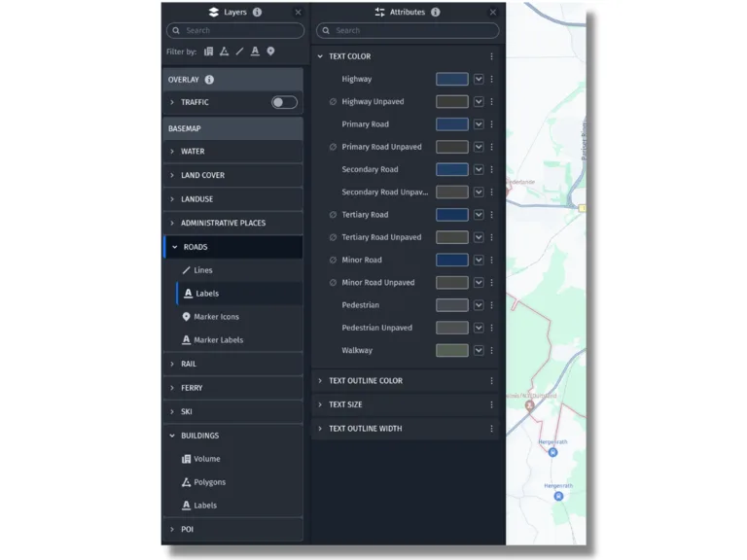This screenshot has height=560, width=747.
Task: Collapse the ROADS layer group
Action: click(x=174, y=247)
